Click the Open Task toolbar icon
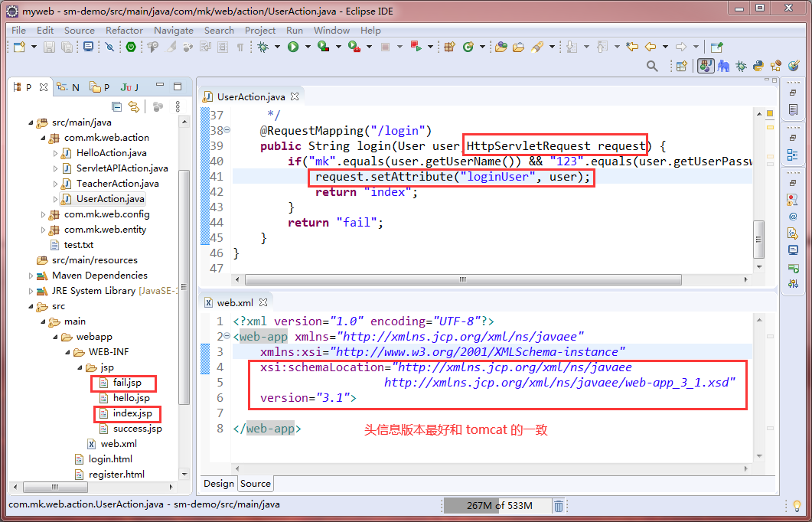Viewport: 812px width, 522px height. click(518, 47)
